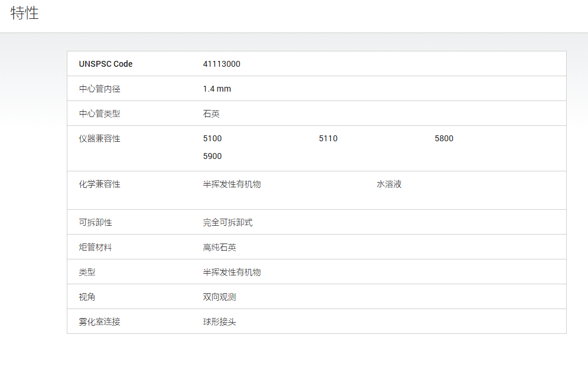This screenshot has height=367, width=588.
Task: Select the 化学兼容性 label
Action: 99,184
